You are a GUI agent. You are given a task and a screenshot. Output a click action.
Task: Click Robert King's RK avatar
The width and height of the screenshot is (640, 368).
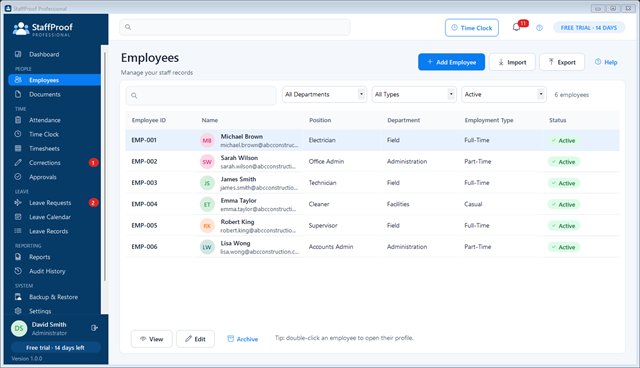[x=207, y=226]
